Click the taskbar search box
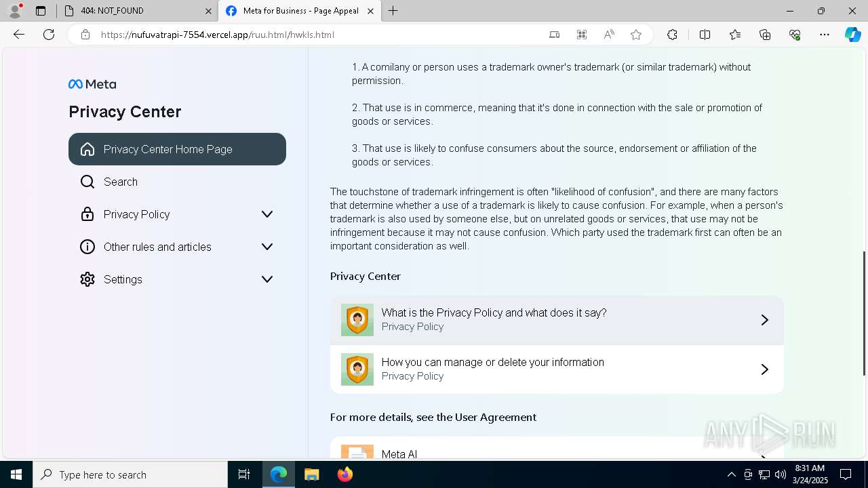 tap(130, 474)
